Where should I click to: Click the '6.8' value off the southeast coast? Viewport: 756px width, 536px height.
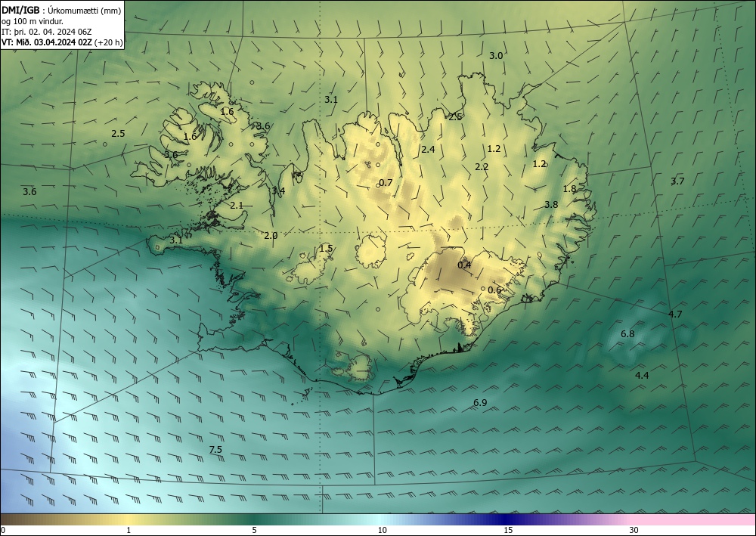[627, 333]
